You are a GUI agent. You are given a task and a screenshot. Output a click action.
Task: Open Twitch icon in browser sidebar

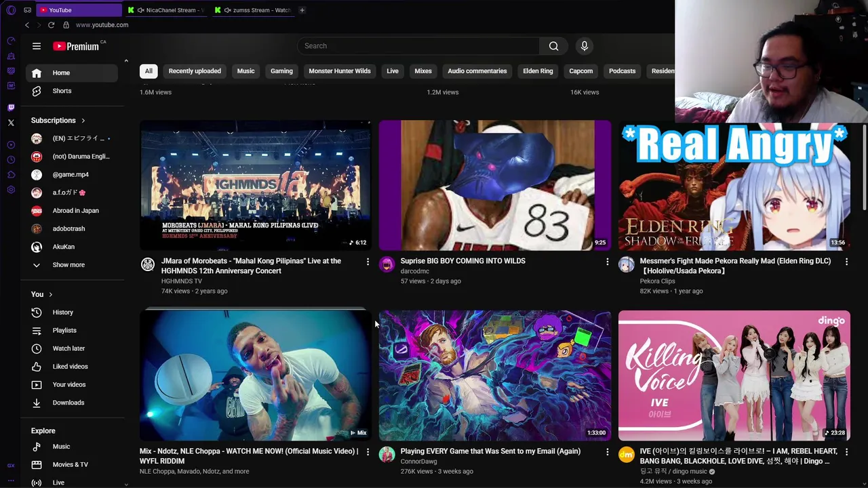(x=11, y=107)
